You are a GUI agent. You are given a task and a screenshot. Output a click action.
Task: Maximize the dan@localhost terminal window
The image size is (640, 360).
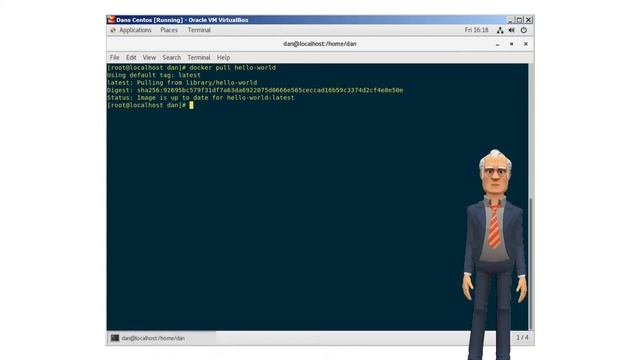511,44
